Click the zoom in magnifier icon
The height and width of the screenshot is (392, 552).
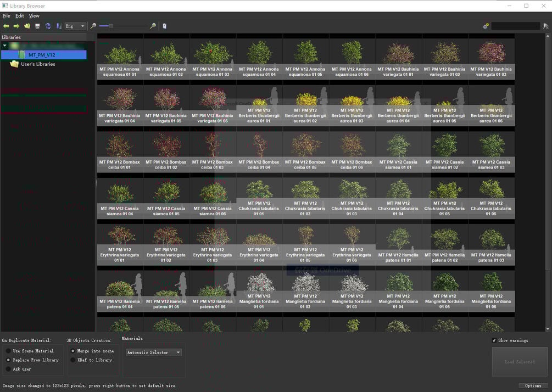click(x=153, y=26)
